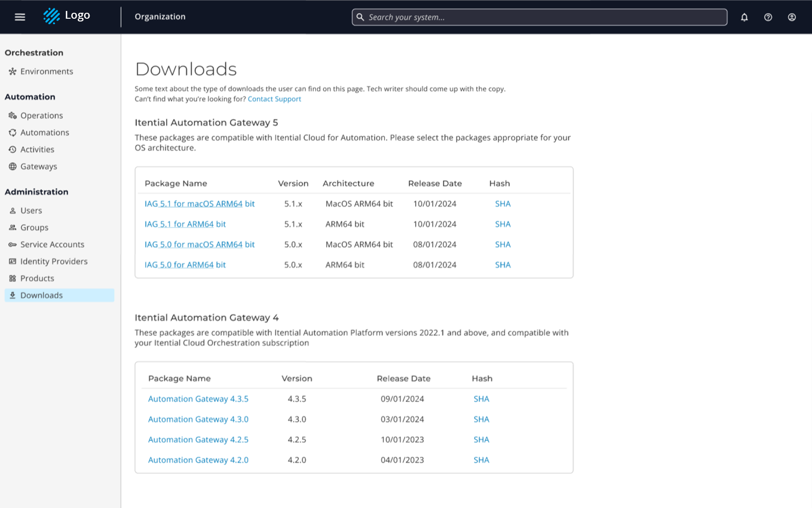Download Automation Gateway 4.2.0

tap(198, 460)
